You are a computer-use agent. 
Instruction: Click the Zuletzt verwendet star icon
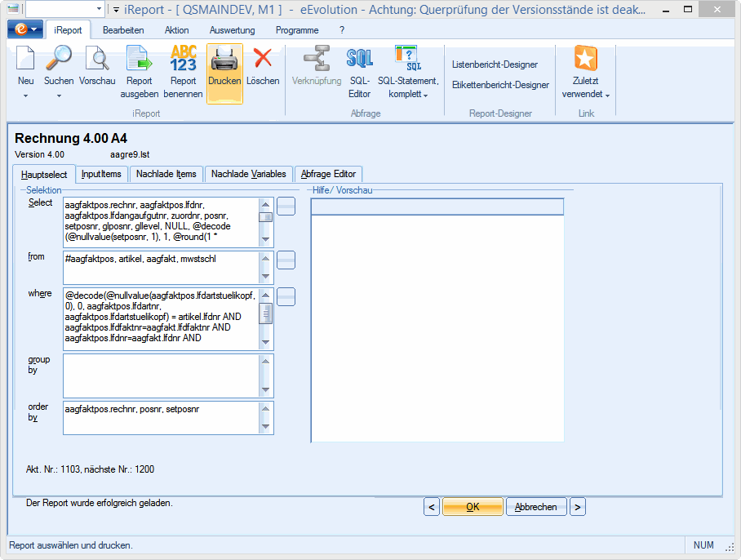pyautogui.click(x=585, y=59)
